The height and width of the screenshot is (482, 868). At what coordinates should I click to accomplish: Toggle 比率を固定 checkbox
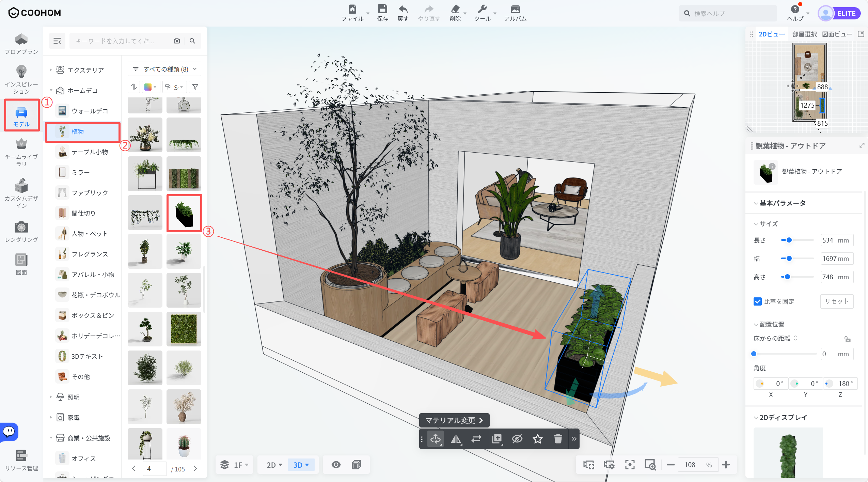(757, 301)
